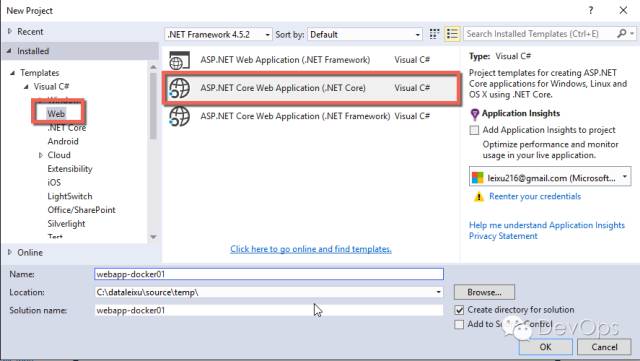Screen dimensions: 640x361
Task: Click the OK button
Action: (x=545, y=347)
